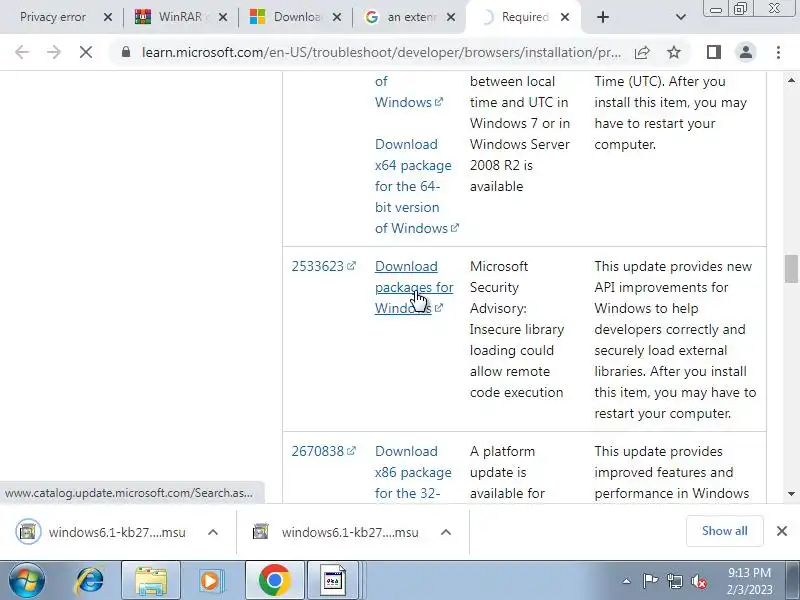This screenshot has height=600, width=800.
Task: Close the active Required tab
Action: 565,17
